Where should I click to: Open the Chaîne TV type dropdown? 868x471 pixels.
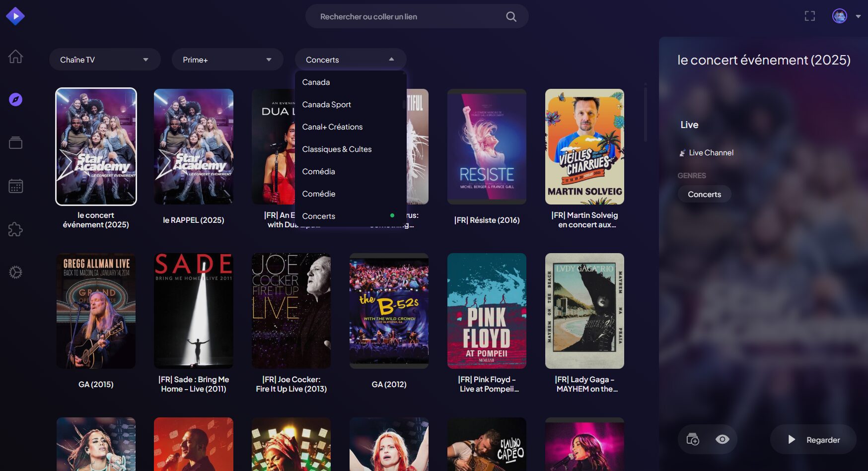tap(105, 60)
